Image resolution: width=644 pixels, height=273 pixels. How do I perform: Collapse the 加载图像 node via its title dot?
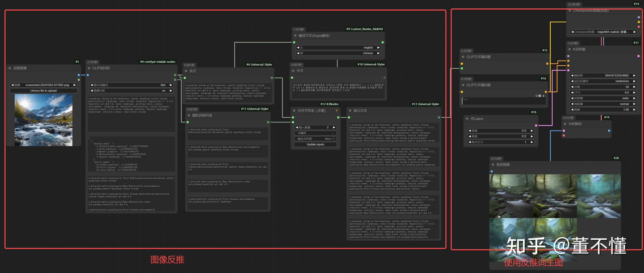click(x=10, y=68)
